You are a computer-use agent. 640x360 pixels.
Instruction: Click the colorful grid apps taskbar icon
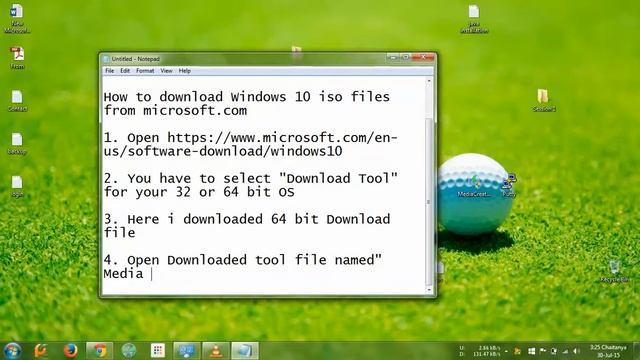click(x=158, y=351)
